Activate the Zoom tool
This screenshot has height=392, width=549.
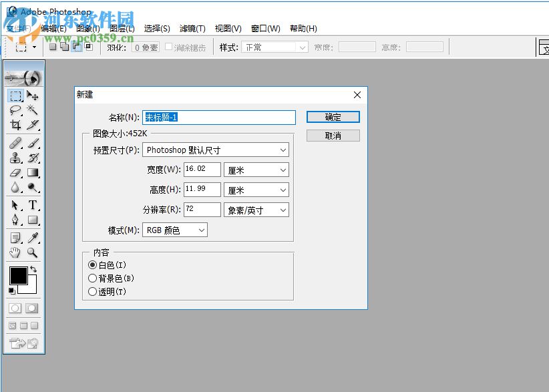pyautogui.click(x=33, y=253)
